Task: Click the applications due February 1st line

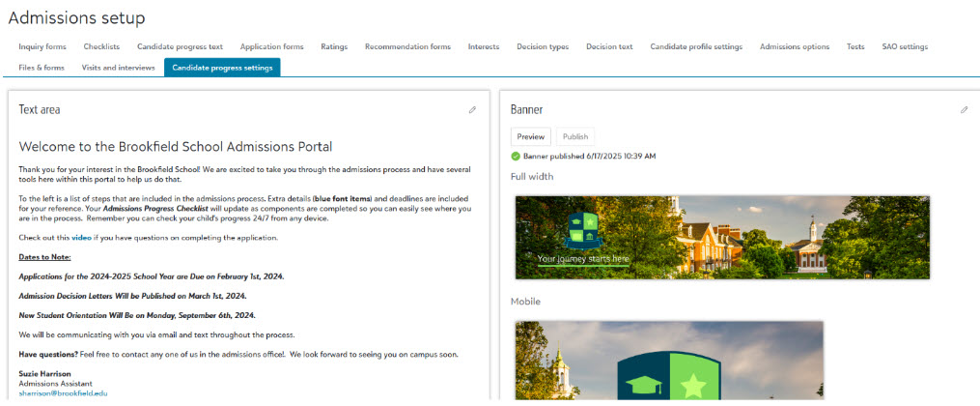Action: pos(152,275)
